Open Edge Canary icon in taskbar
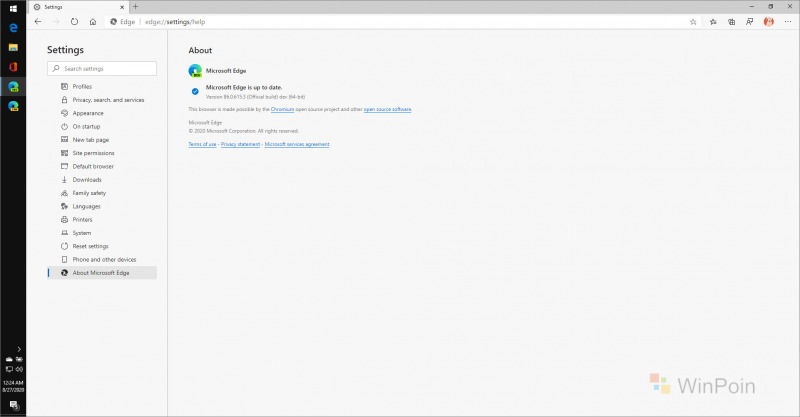 pyautogui.click(x=13, y=106)
